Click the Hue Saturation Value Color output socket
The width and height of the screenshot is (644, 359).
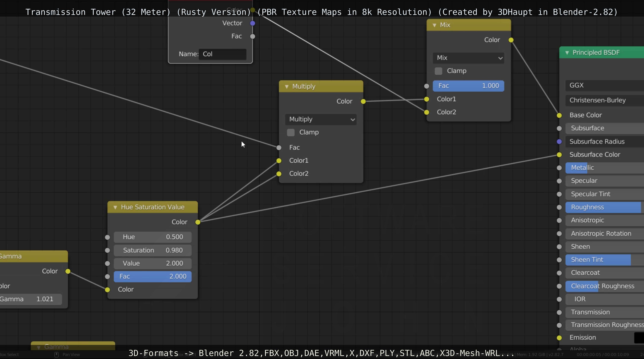[197, 222]
